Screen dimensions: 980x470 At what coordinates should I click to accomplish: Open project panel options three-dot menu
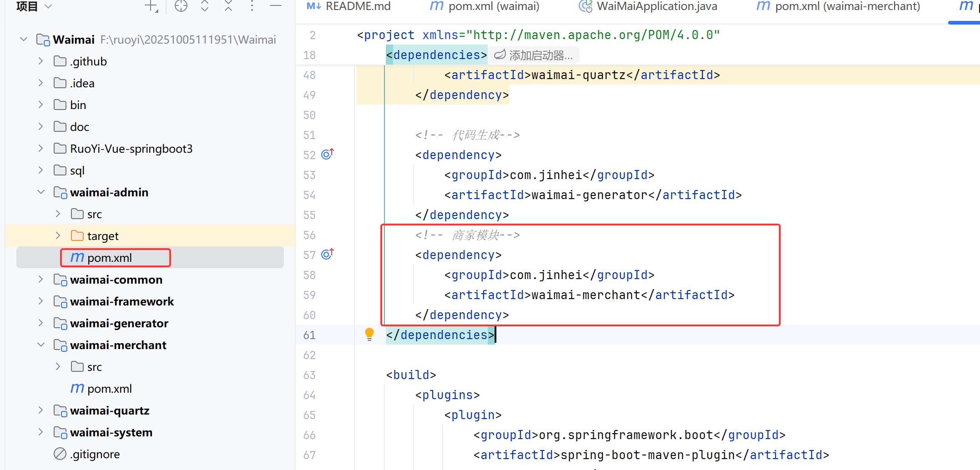252,6
